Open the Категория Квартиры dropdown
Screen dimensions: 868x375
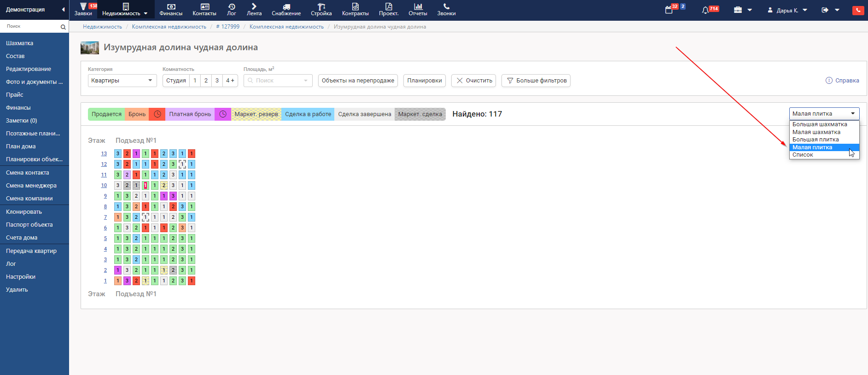click(x=122, y=80)
